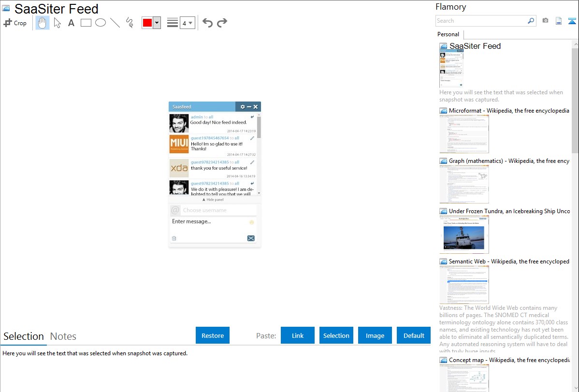Screen dimensions: 579x392
Task: Click the camera capture snapshot icon
Action: [x=545, y=21]
